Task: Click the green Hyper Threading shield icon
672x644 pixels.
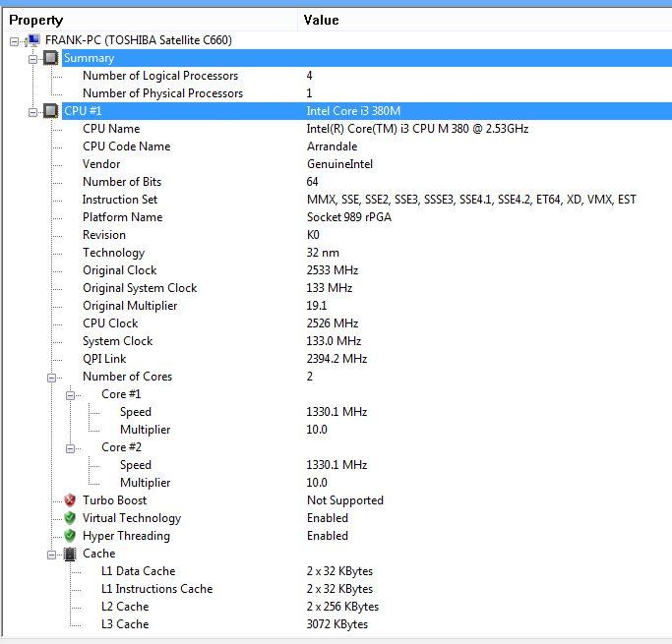Action: (70, 536)
